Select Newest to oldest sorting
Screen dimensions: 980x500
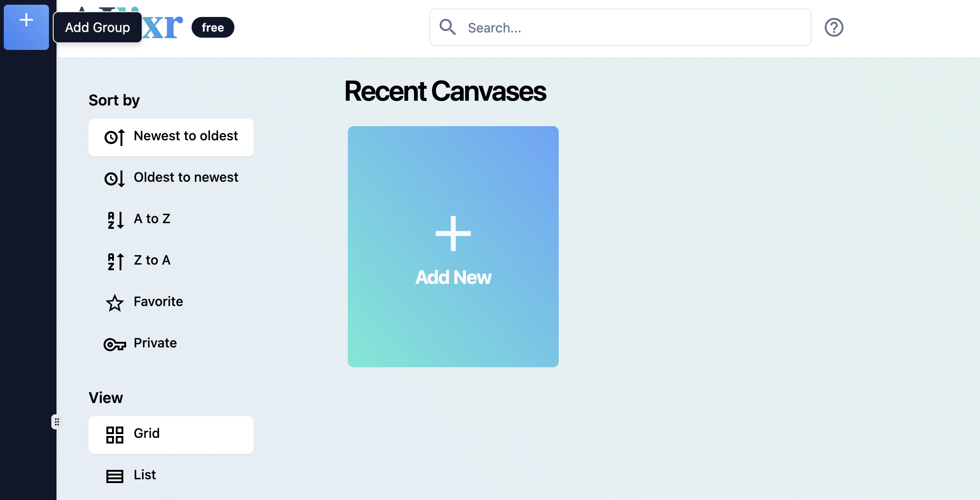click(185, 136)
